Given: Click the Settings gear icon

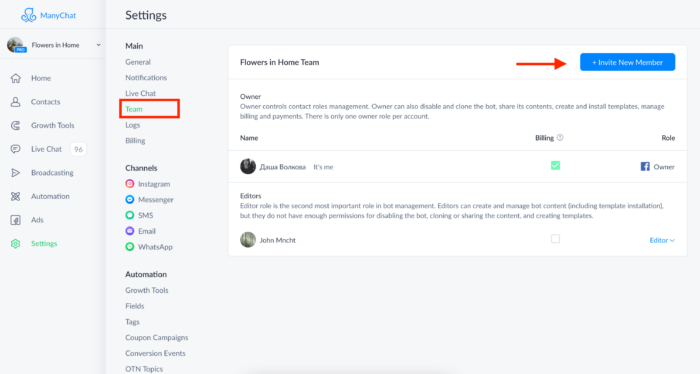Looking at the screenshot, I should point(16,244).
